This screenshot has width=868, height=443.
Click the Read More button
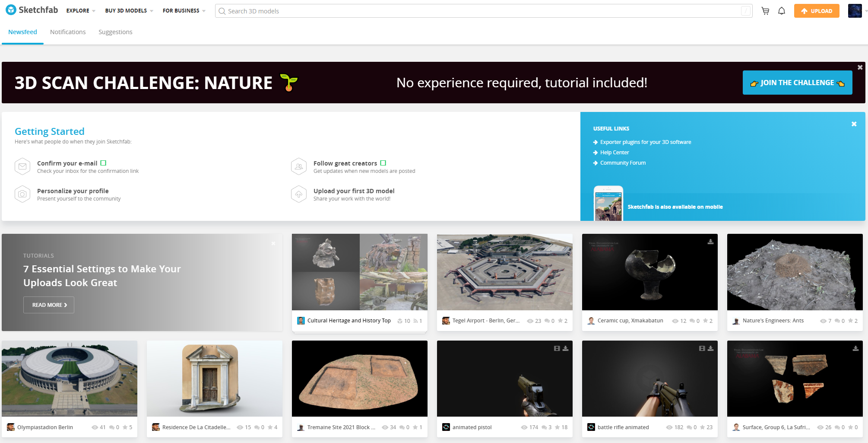49,305
